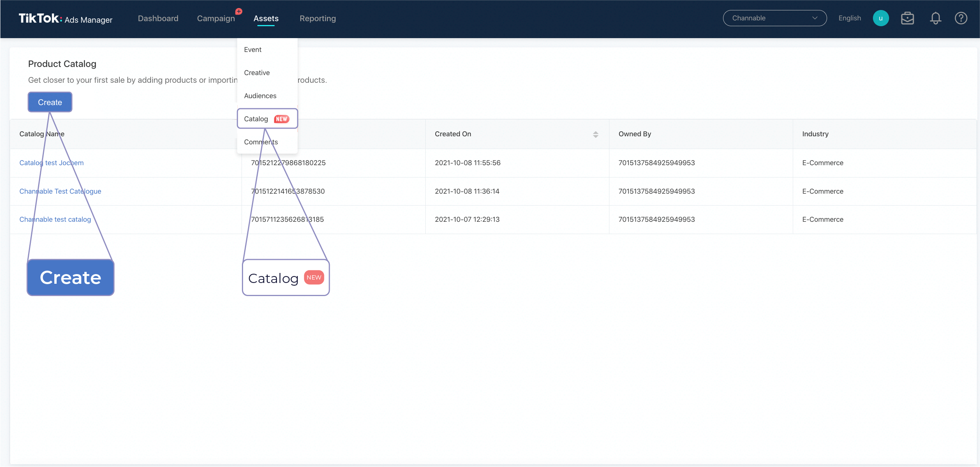
Task: Click date 2021-10-08 11:55:56
Action: coord(468,163)
